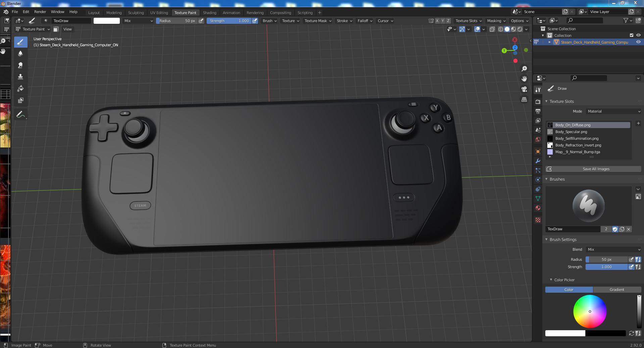Open the Object Data properties tab
The width and height of the screenshot is (644, 348).
click(x=538, y=198)
